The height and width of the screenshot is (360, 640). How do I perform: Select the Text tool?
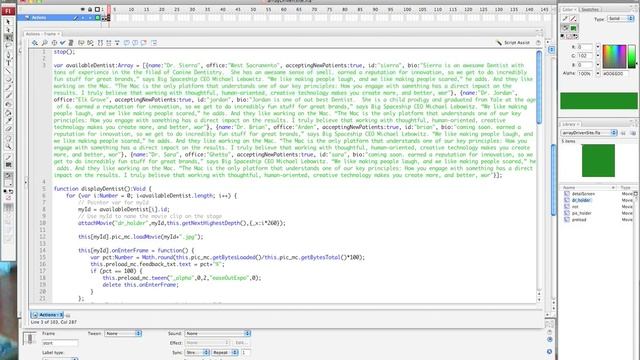[x=8, y=63]
